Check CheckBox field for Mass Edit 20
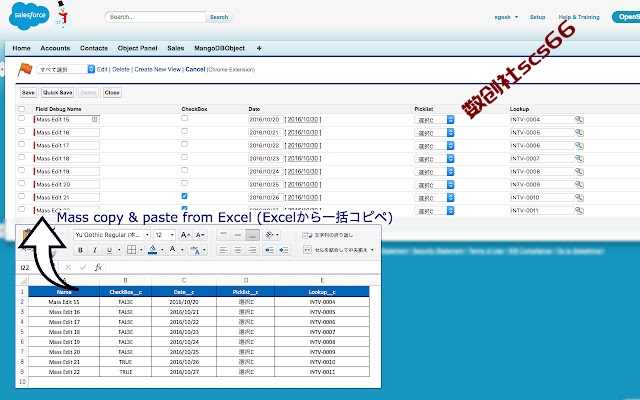Image resolution: width=640 pixels, height=400 pixels. click(184, 183)
